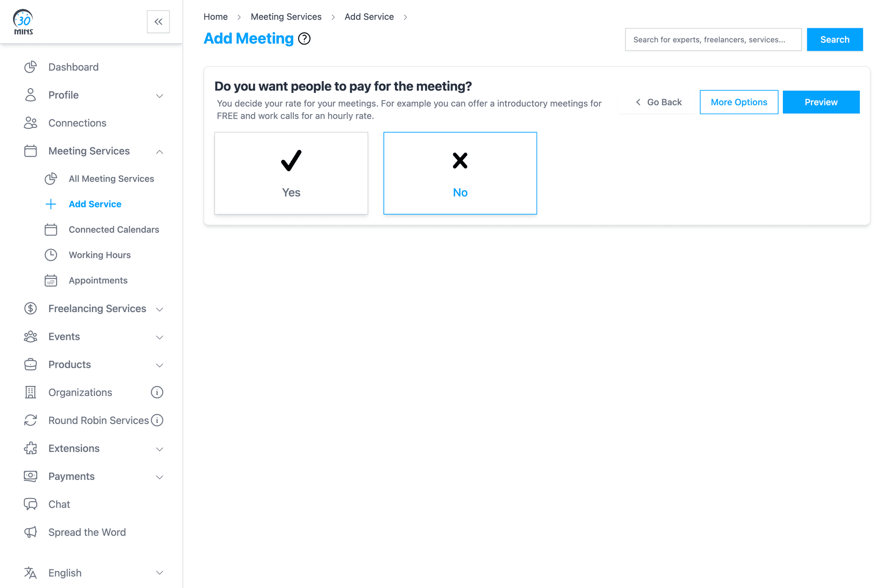Open the Working Hours clock icon
This screenshot has width=891, height=588.
(x=51, y=255)
